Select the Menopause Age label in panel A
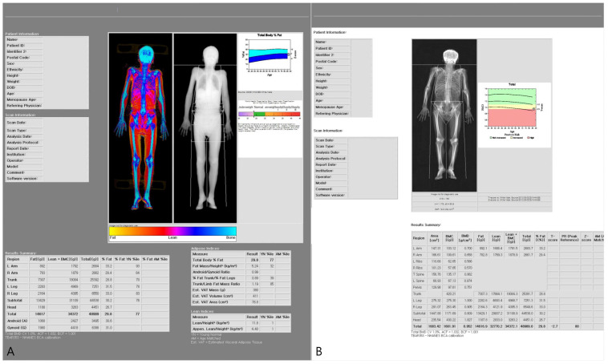Screen dimensions: 608x364 coord(22,99)
